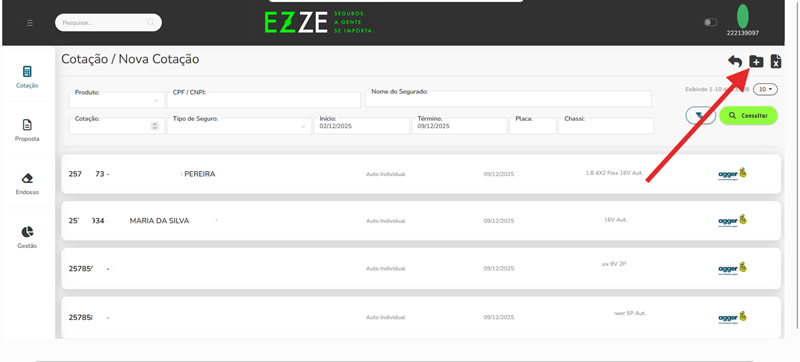Toggle the dark mode switch in the header
The width and height of the screenshot is (800, 362).
click(x=710, y=22)
